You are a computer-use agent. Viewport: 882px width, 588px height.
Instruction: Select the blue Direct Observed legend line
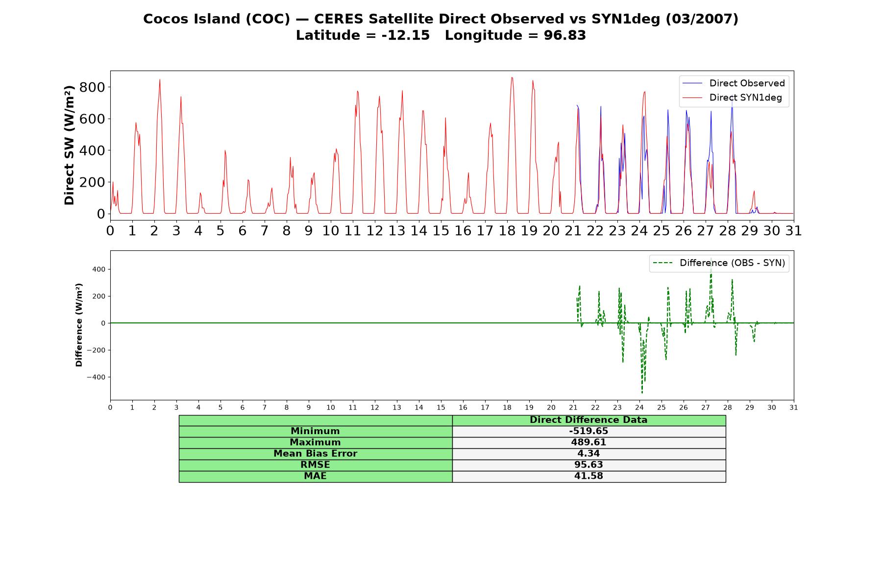click(x=692, y=83)
